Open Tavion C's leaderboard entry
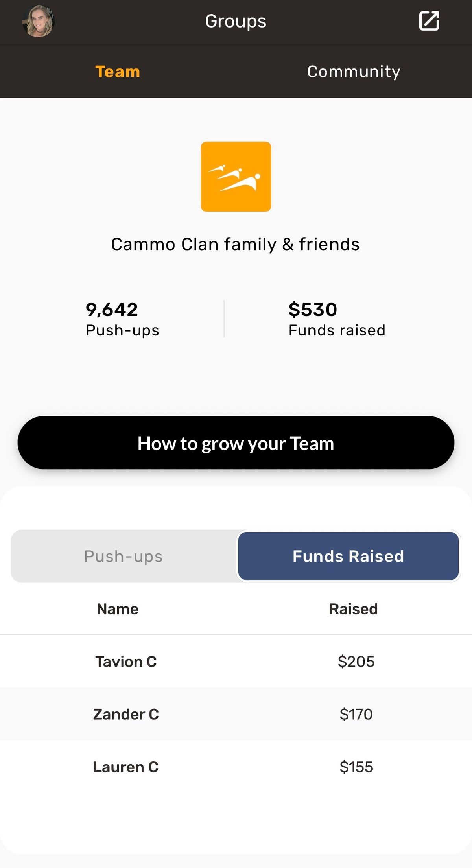The height and width of the screenshot is (868, 472). point(126,662)
